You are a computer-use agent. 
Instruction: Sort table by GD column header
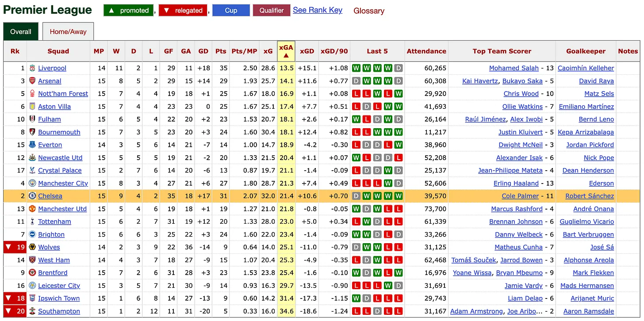tap(203, 51)
